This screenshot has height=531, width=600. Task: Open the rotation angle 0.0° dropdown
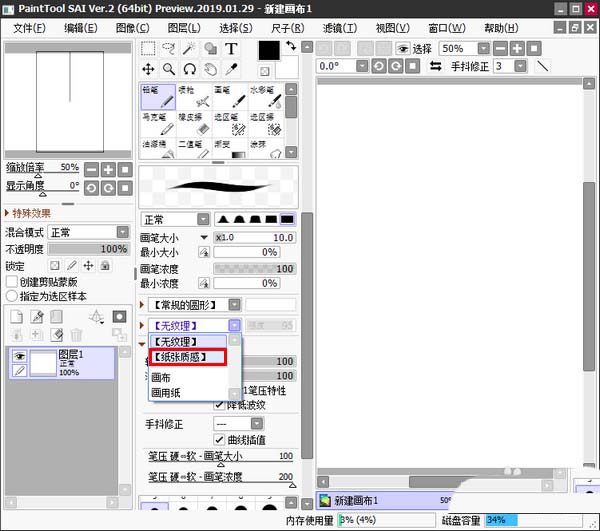pos(362,66)
